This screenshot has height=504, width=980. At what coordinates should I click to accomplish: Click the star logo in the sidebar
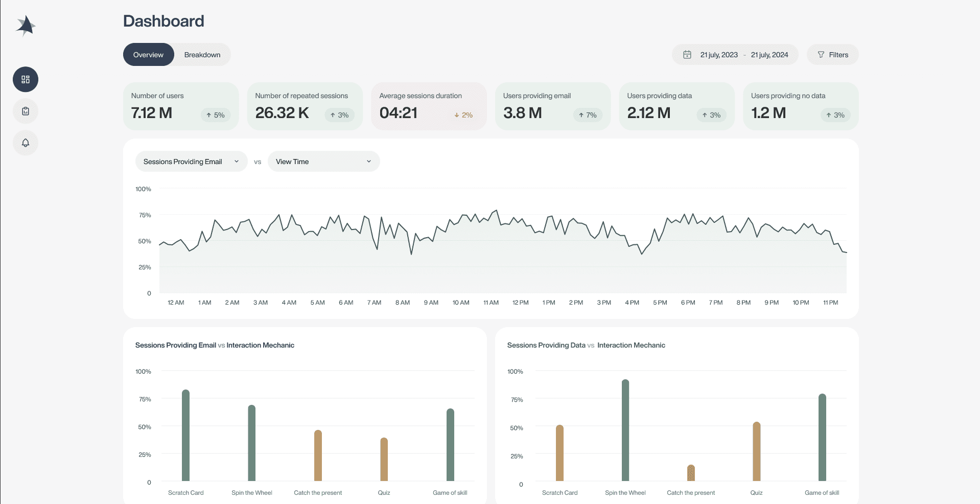(x=26, y=26)
